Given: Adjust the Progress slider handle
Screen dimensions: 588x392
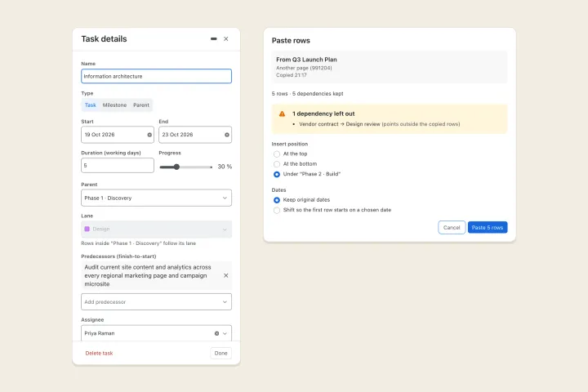Looking at the screenshot, I should 176,167.
